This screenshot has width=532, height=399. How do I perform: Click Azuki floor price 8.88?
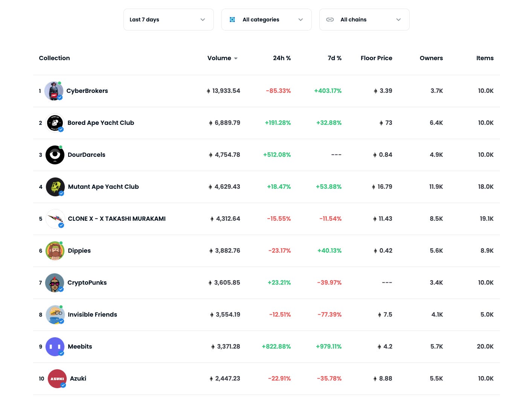click(386, 378)
